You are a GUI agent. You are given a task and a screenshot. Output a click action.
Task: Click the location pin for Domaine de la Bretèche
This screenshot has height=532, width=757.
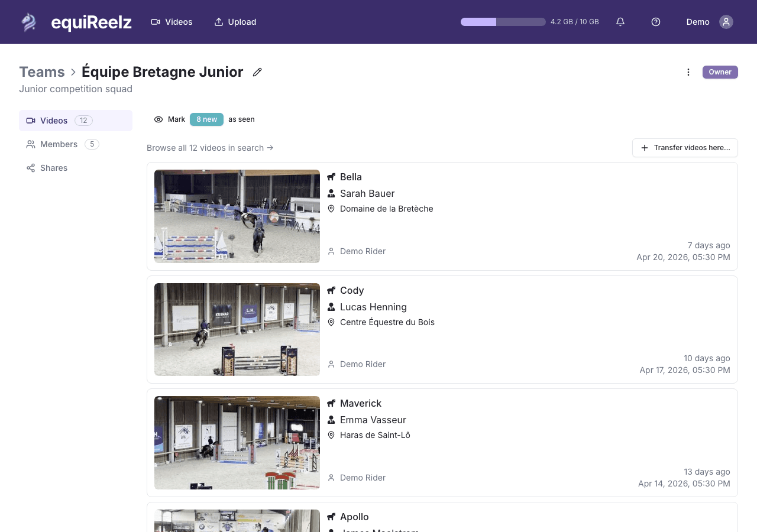(x=331, y=209)
